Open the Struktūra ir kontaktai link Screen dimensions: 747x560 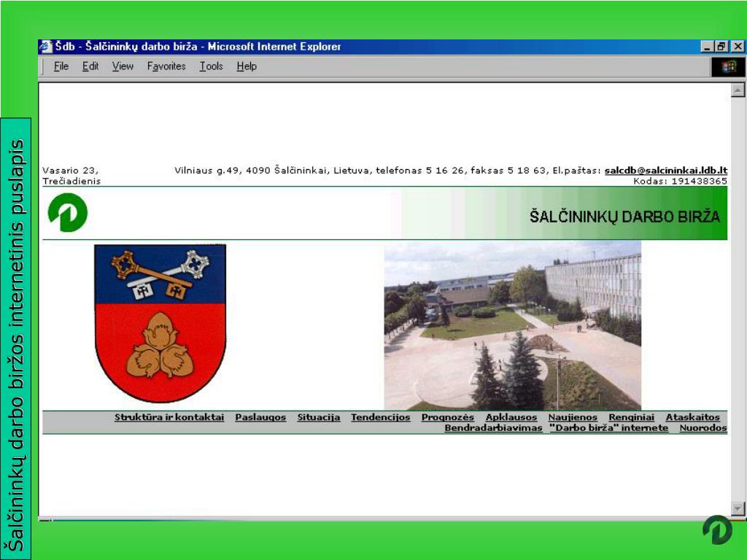click(x=169, y=417)
